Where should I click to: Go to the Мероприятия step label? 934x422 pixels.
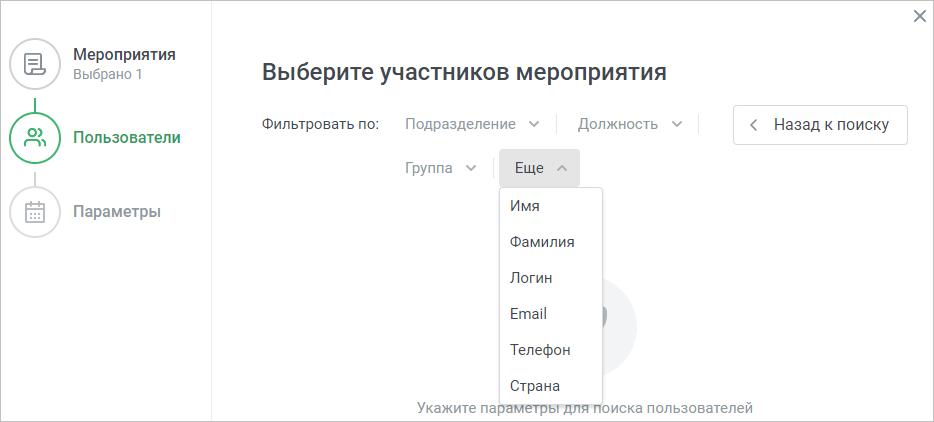point(124,55)
